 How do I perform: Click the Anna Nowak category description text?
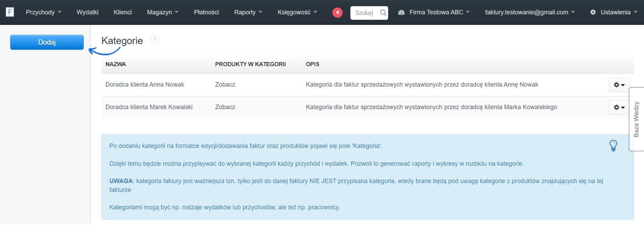coord(422,85)
